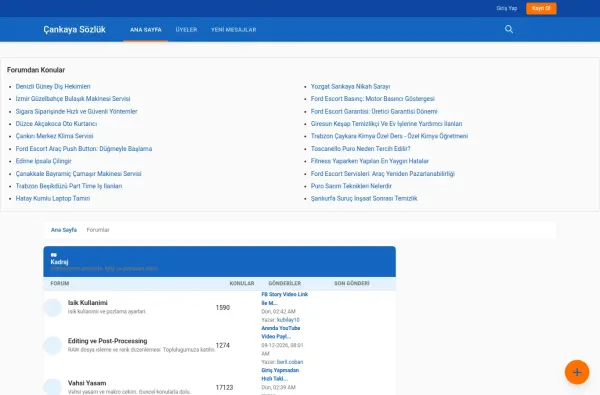Open Şanlıurfa Suruç İnşaat Sonrası Temizlik
This screenshot has width=600, height=395.
point(364,198)
